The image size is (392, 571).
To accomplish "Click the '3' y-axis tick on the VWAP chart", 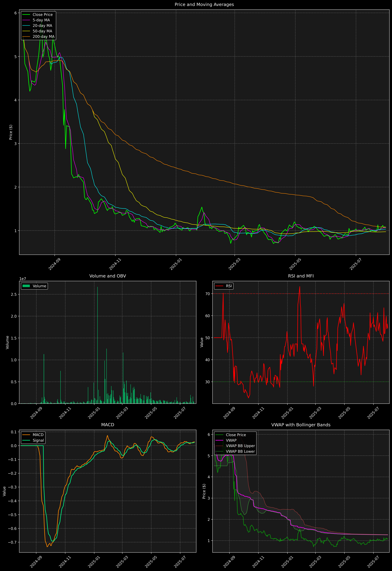I will click(209, 498).
